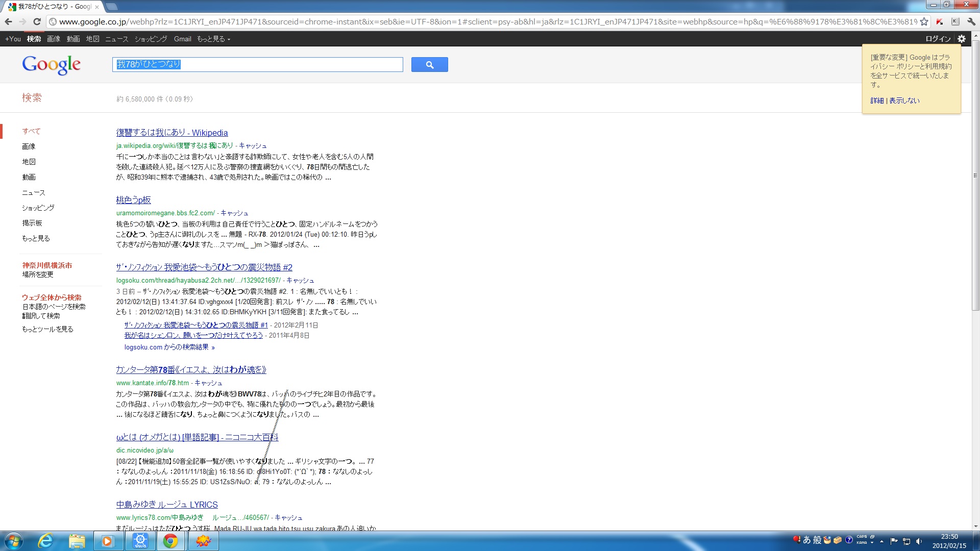Toggle CAPS lock in language bar

coord(862,537)
